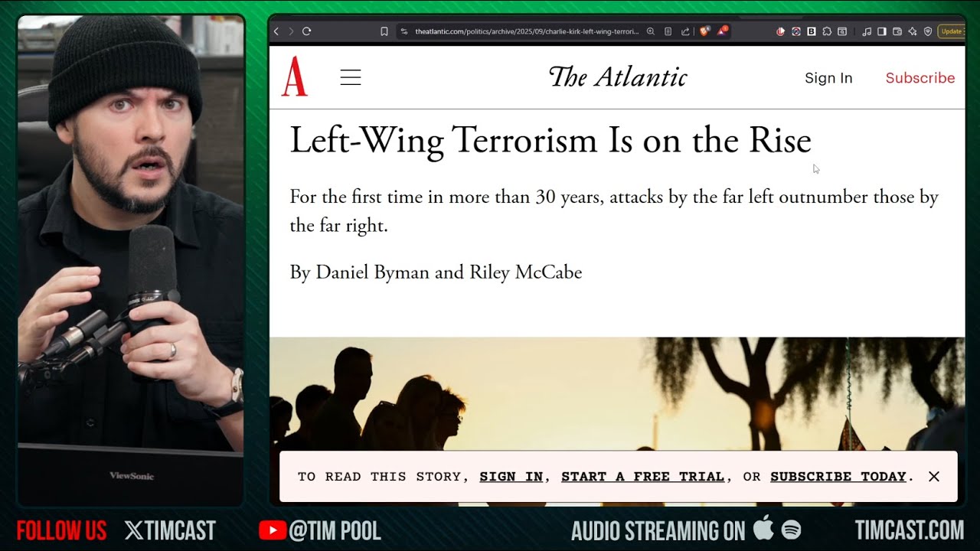The image size is (980, 551).
Task: Click the Spotify logo in the bottom bar
Action: [x=791, y=530]
